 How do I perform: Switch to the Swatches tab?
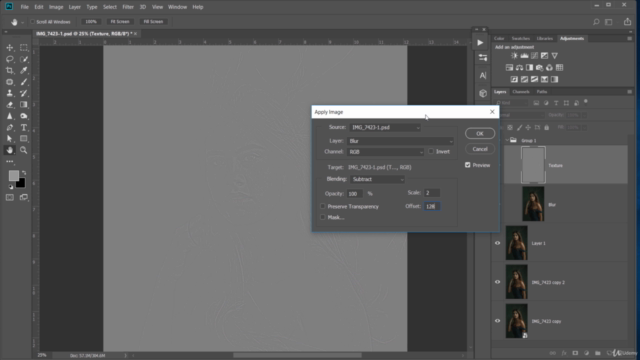coord(520,38)
